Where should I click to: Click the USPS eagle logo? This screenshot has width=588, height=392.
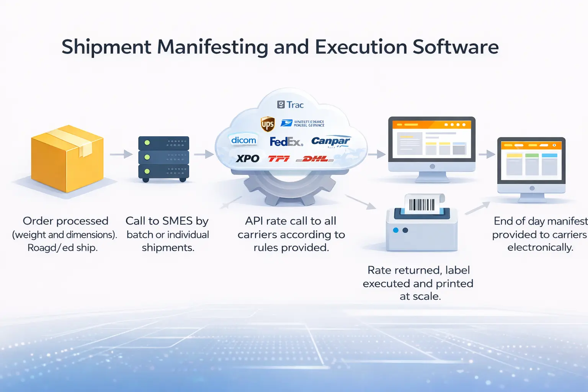[x=286, y=123]
